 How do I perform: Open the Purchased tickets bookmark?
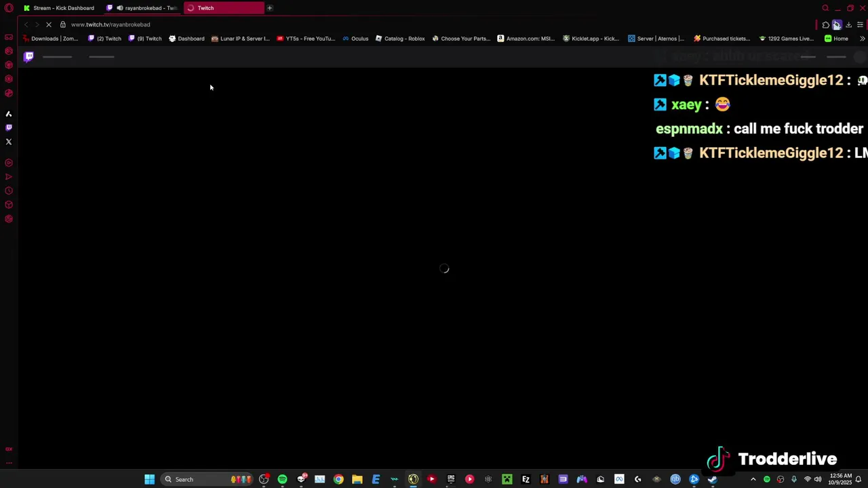tap(722, 39)
